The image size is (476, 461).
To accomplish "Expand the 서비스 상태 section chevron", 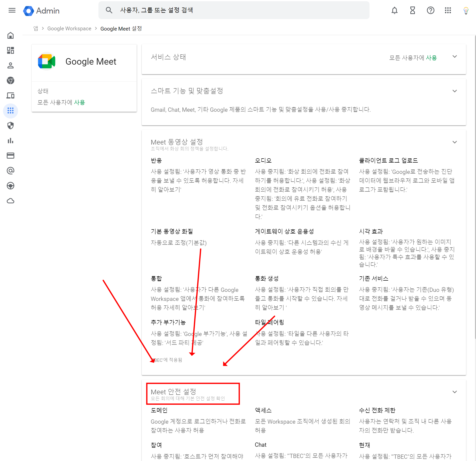I will [455, 57].
